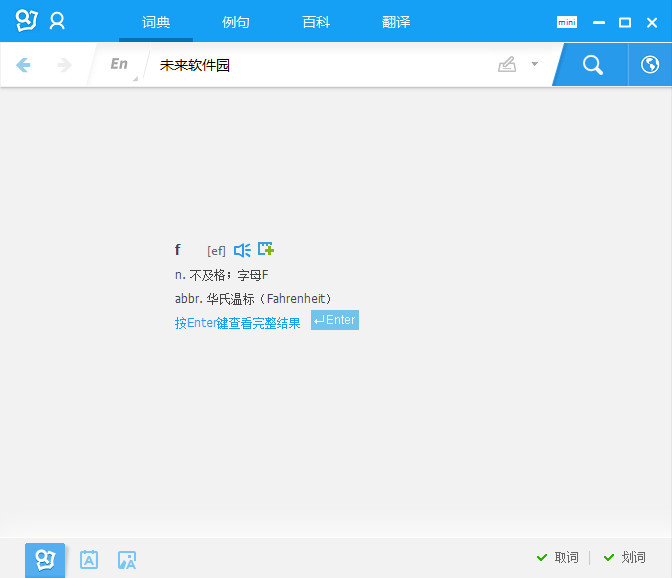Go back with the left arrow
The width and height of the screenshot is (672, 578).
click(x=24, y=65)
